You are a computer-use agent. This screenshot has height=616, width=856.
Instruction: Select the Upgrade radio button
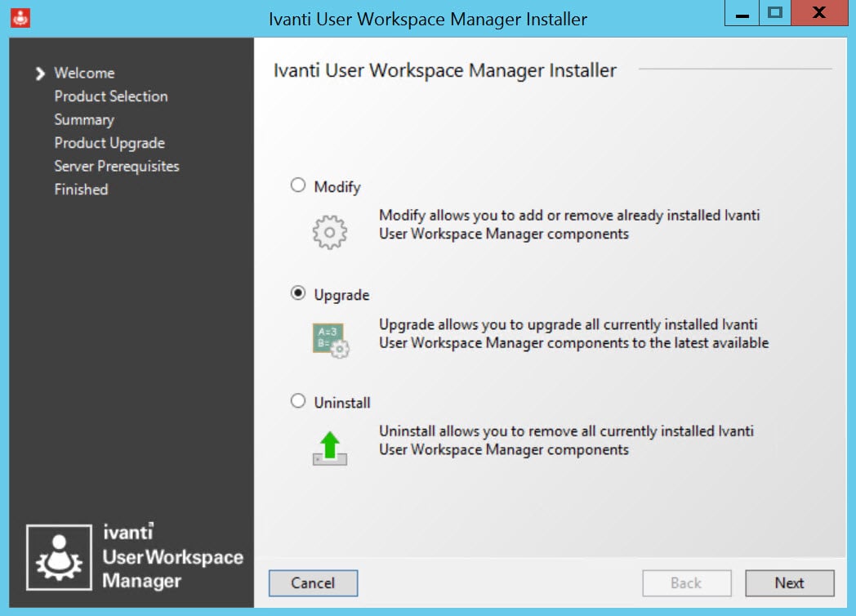(298, 294)
